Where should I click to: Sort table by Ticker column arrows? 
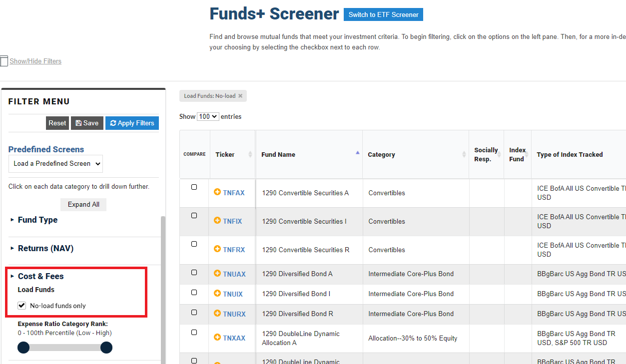(x=250, y=154)
